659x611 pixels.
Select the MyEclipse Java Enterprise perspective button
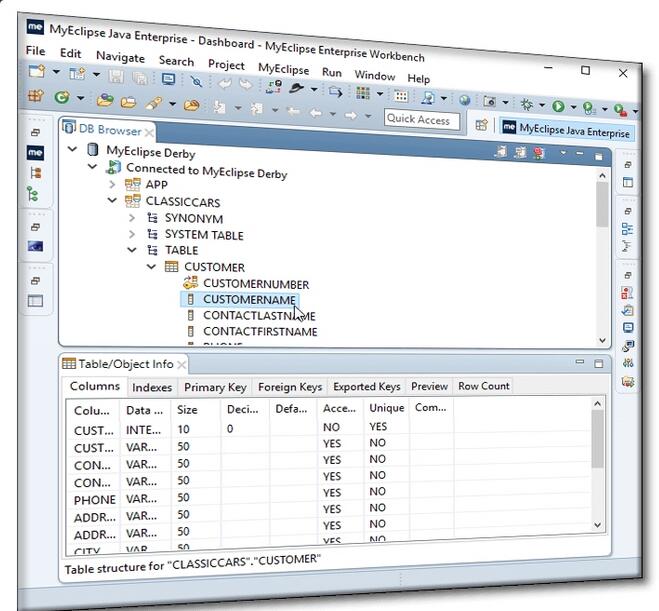point(567,130)
